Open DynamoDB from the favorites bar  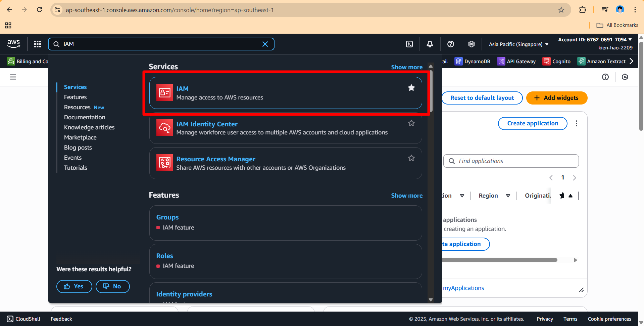click(473, 61)
